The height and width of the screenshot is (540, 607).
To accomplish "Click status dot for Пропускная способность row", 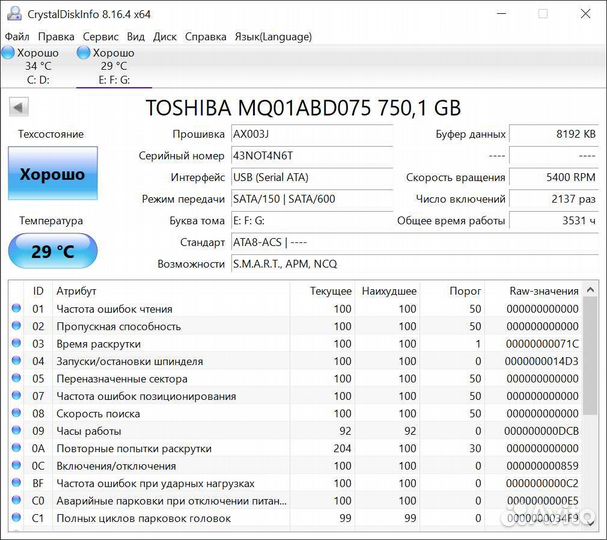I will pyautogui.click(x=16, y=326).
